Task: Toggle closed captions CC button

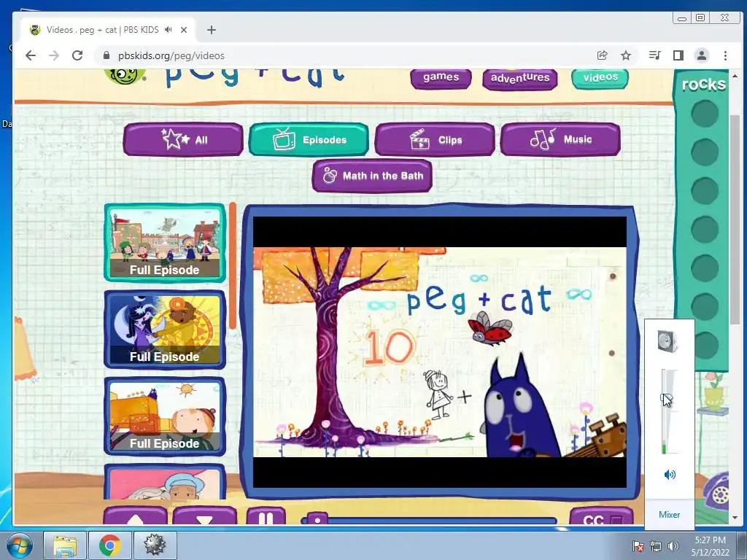Action: 601,517
